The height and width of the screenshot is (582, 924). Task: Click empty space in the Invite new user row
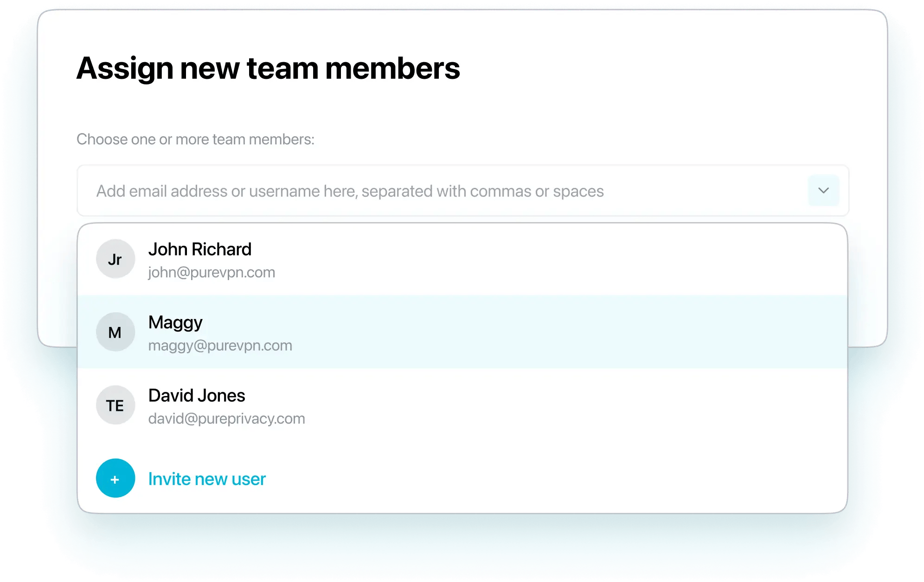(557, 478)
